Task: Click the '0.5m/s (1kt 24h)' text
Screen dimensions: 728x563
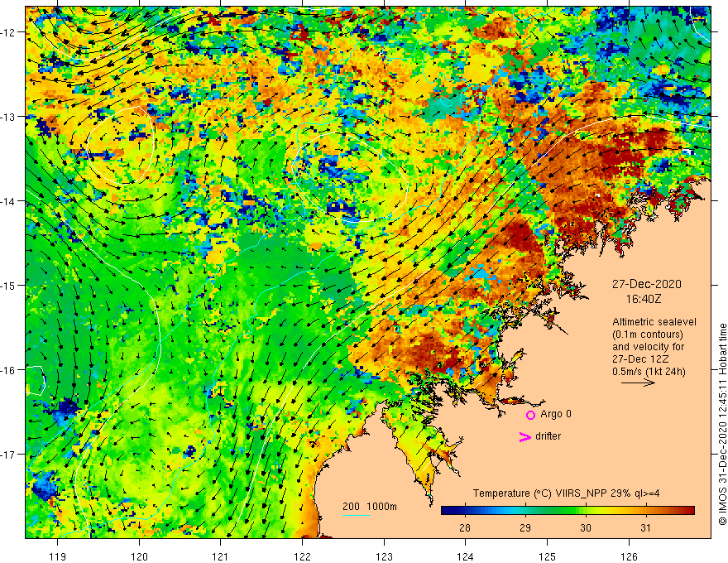Action: (649, 372)
